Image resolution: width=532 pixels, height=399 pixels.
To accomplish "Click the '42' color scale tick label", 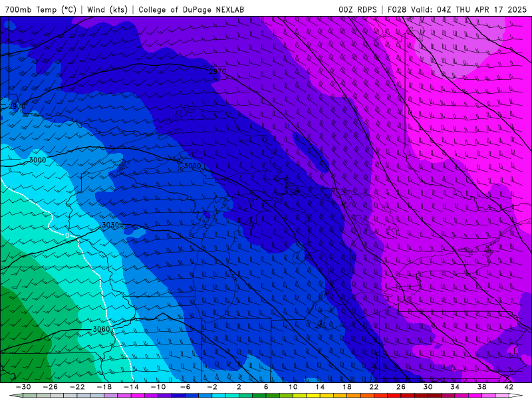I will tap(509, 387).
